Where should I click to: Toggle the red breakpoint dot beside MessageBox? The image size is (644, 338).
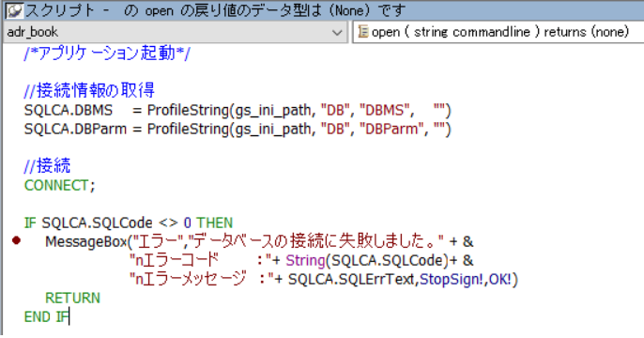coord(17,240)
